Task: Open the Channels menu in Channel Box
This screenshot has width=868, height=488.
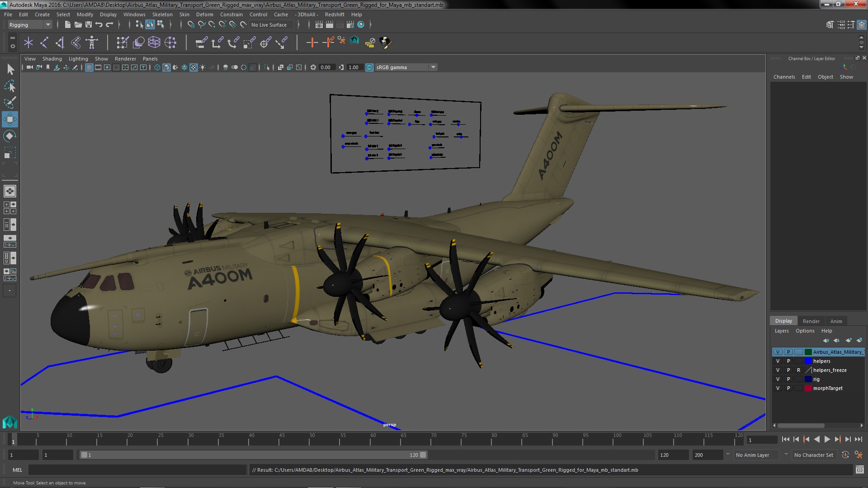Action: pyautogui.click(x=784, y=77)
